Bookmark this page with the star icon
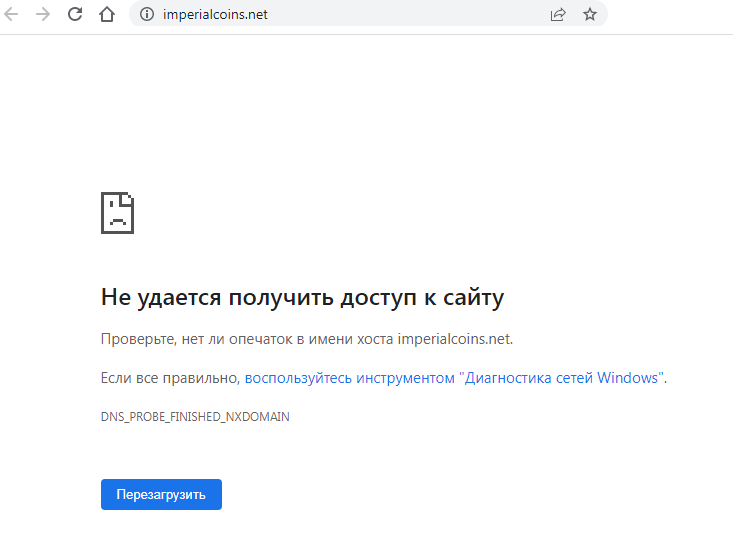Screen dimensions: 733x548 point(590,14)
